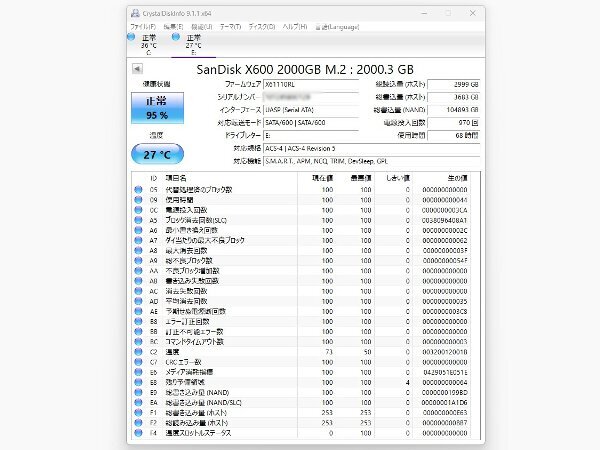
Task: Click raw value 0000000003CA
Action: pyautogui.click(x=444, y=210)
